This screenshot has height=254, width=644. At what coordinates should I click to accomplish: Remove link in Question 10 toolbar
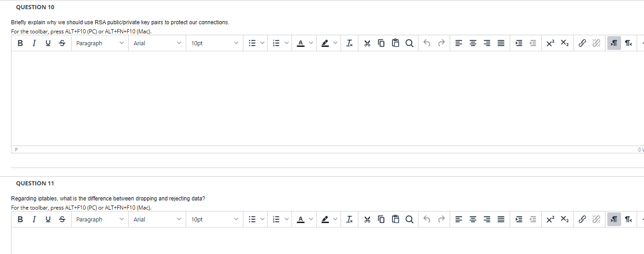pos(596,43)
